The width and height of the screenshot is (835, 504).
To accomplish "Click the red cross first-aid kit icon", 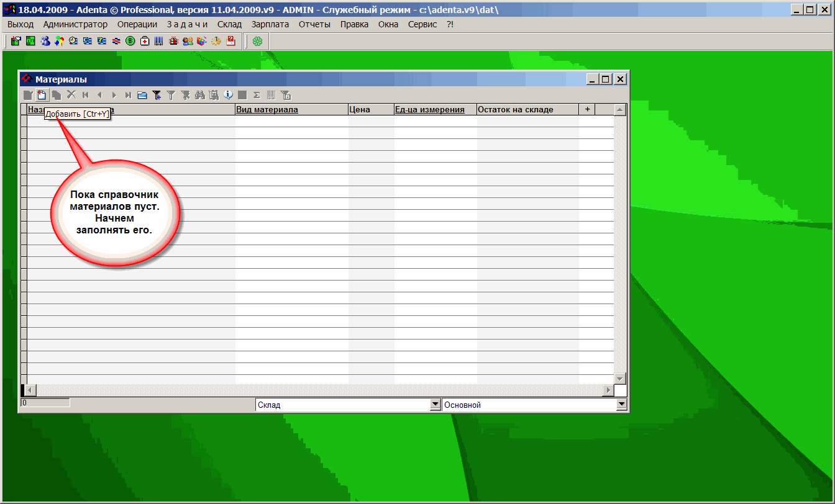I will pos(145,41).
